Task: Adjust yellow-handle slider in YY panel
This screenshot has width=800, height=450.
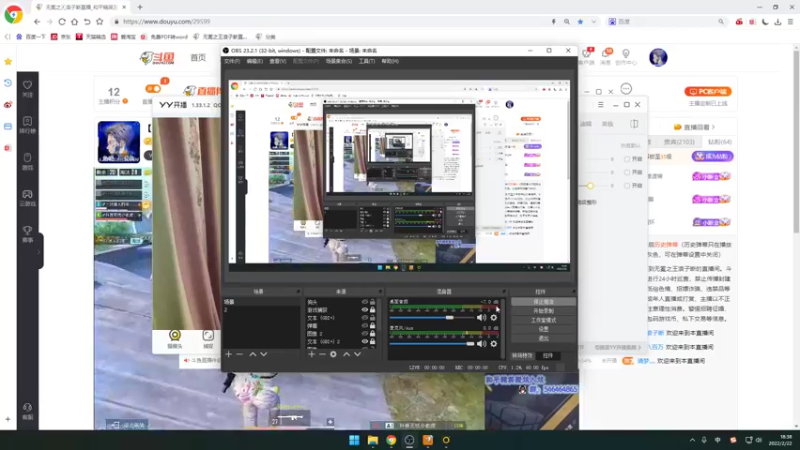Action: coord(590,186)
